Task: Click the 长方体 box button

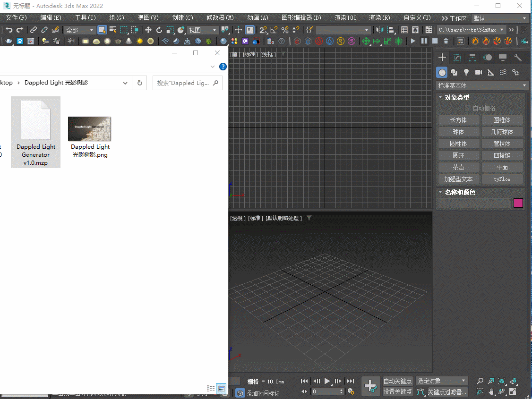Action: pyautogui.click(x=458, y=120)
